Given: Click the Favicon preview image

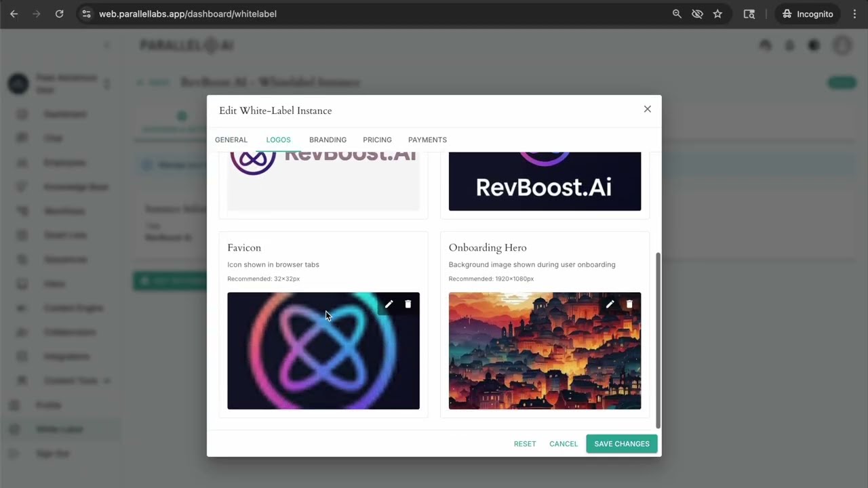Looking at the screenshot, I should coord(323,351).
